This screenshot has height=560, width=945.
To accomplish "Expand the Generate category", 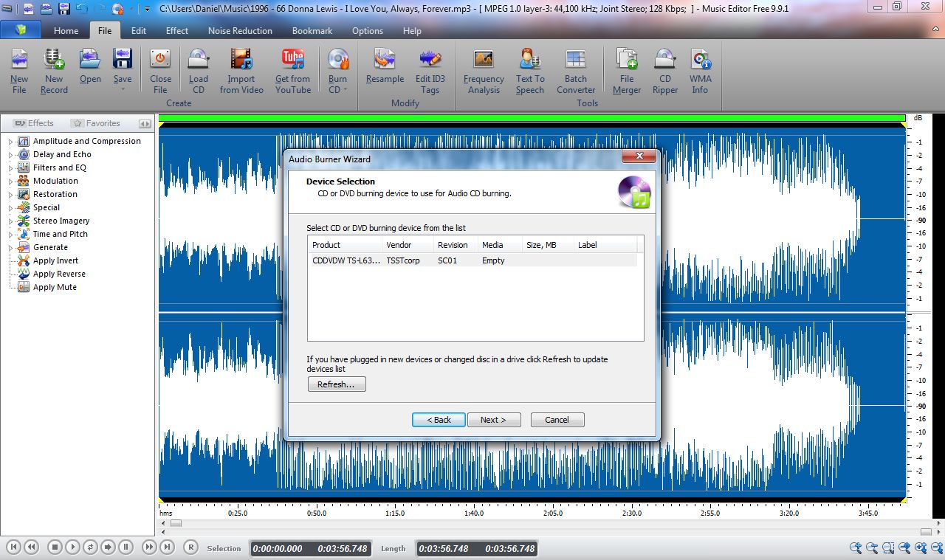I will pos(10,247).
